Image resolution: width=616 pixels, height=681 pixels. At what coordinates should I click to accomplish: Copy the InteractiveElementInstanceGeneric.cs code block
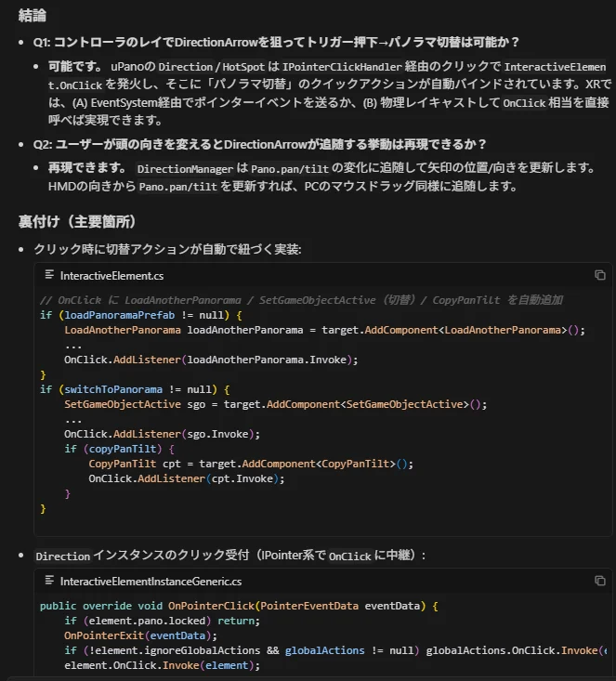[600, 581]
